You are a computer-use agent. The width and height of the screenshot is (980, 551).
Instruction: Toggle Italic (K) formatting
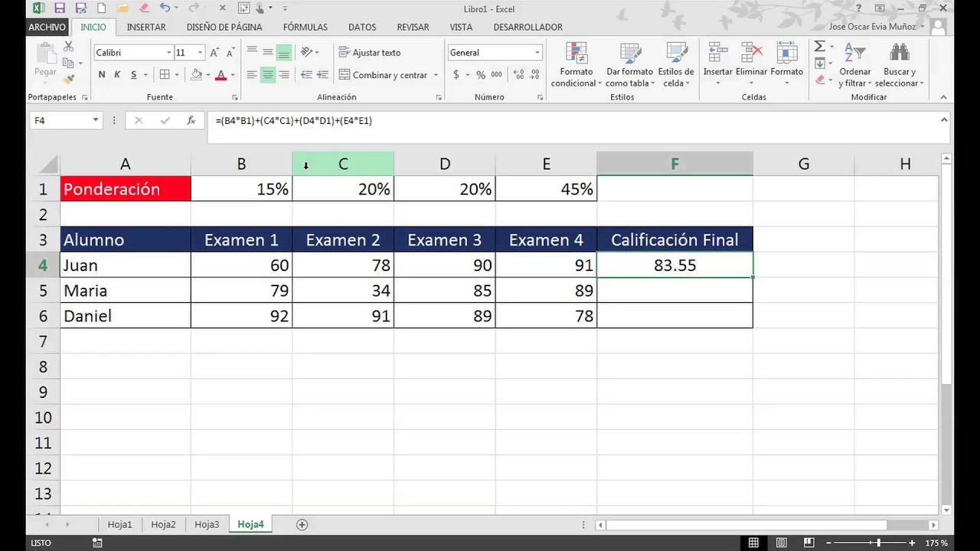pos(117,75)
